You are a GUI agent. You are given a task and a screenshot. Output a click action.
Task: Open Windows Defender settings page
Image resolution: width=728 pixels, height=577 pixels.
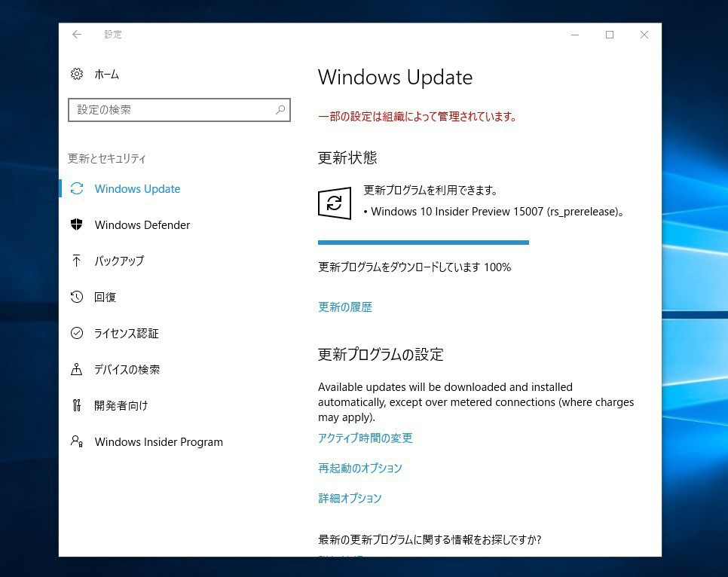pyautogui.click(x=142, y=225)
